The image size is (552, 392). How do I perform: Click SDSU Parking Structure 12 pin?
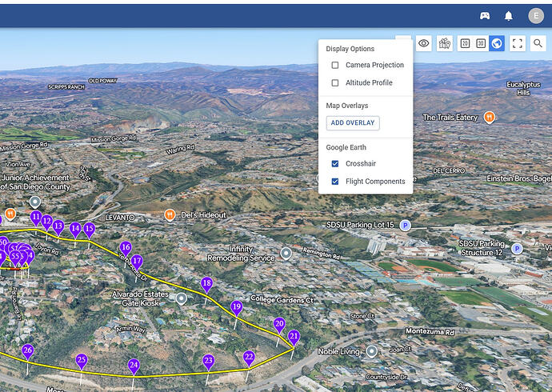point(517,249)
